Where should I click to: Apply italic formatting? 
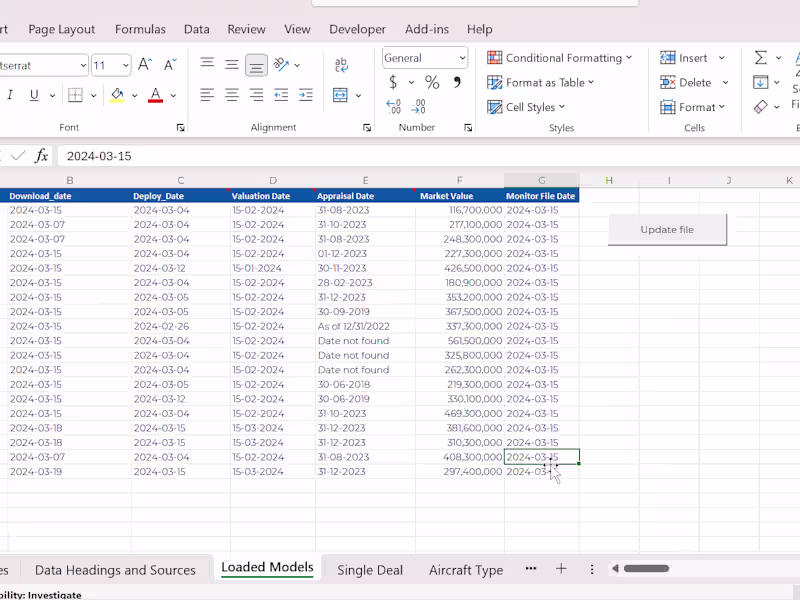point(10,95)
